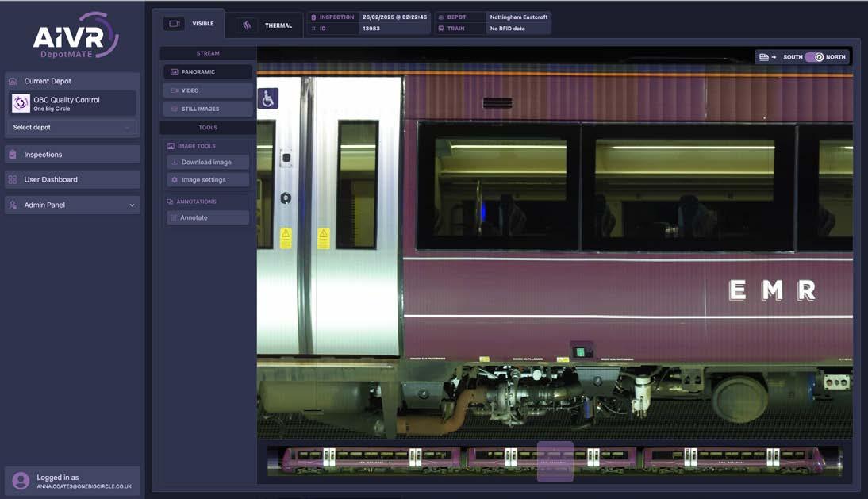
Task: Select the Still Images stream
Action: pos(208,109)
